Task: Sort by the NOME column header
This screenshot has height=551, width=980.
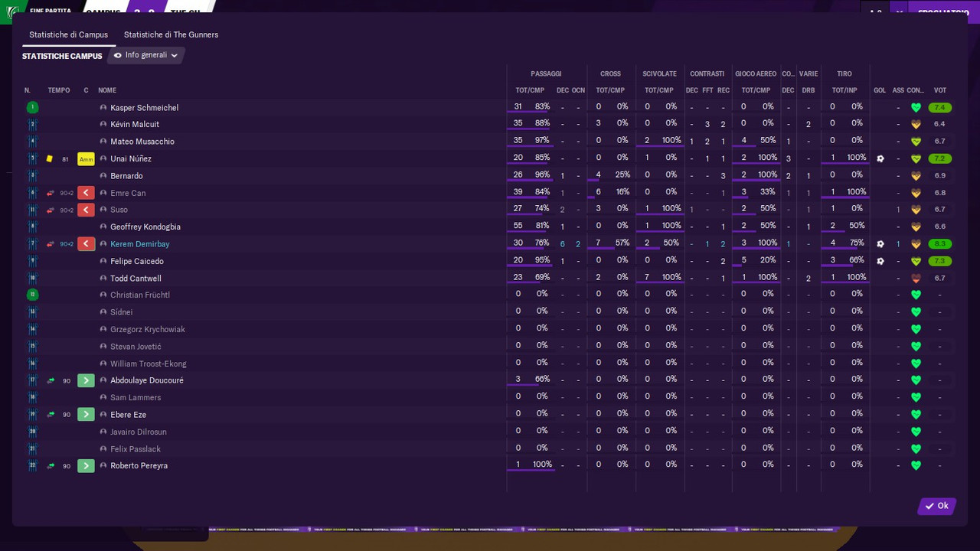Action: (107, 90)
